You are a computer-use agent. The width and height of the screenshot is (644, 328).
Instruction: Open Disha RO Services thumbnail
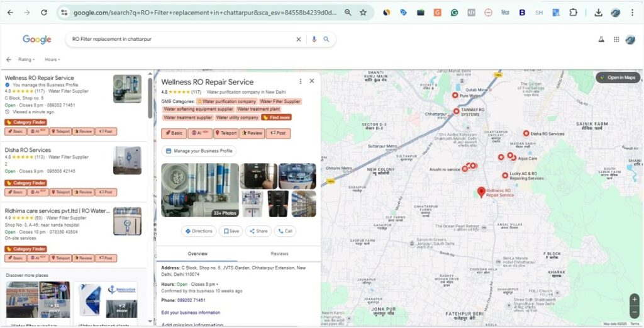pos(127,161)
